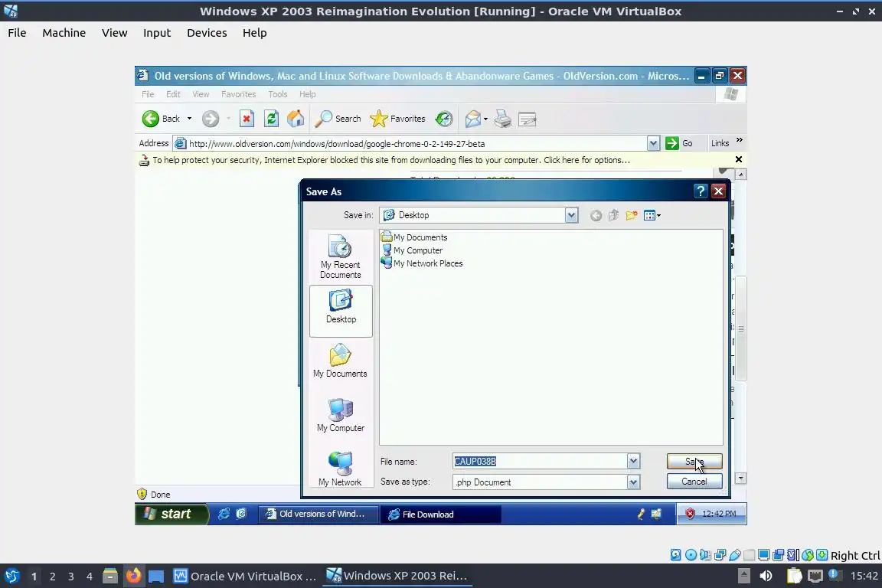Click the back arrow in Save As dialog
This screenshot has width=882, height=588.
pos(596,215)
